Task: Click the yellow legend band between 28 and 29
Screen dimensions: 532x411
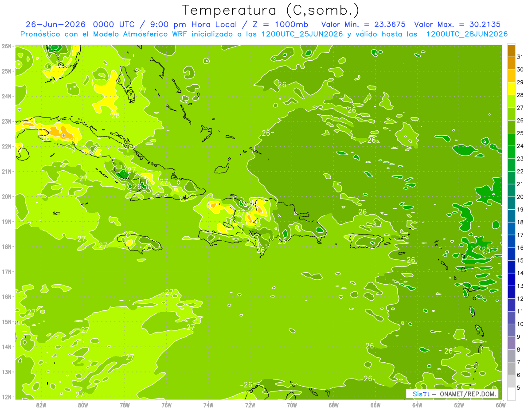Action: tap(511, 89)
